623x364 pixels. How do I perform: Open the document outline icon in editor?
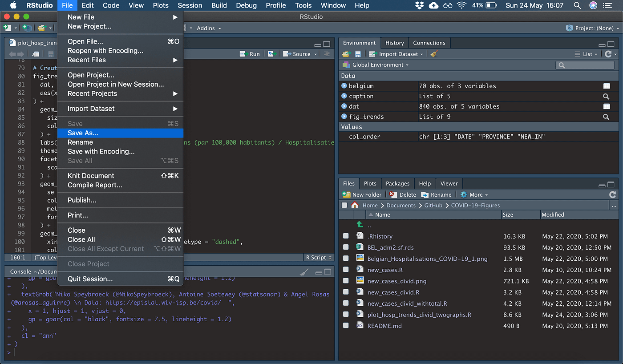click(327, 54)
